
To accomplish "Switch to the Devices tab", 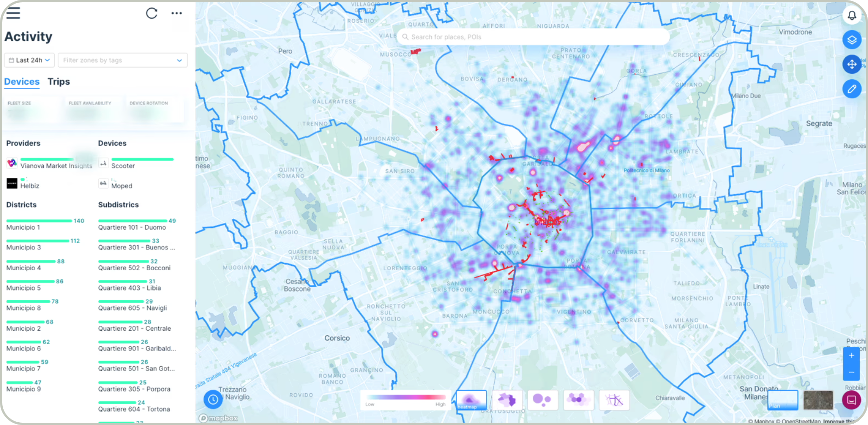I will point(22,81).
